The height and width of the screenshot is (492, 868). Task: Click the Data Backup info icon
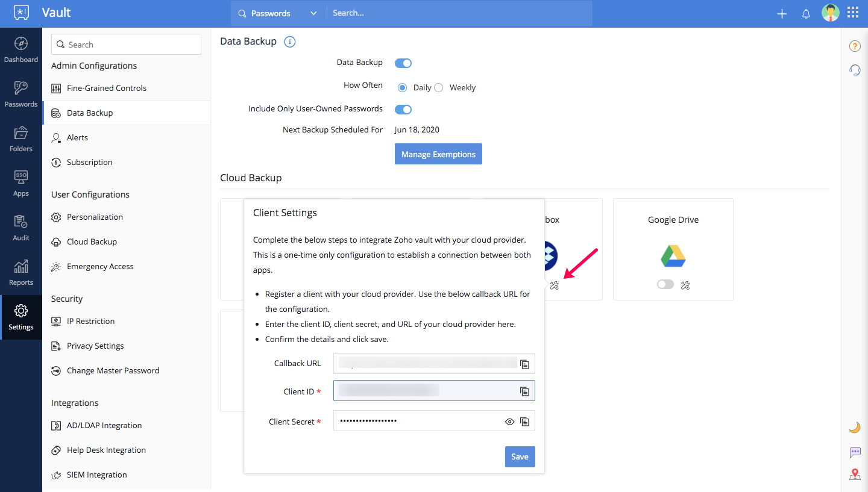click(x=289, y=42)
